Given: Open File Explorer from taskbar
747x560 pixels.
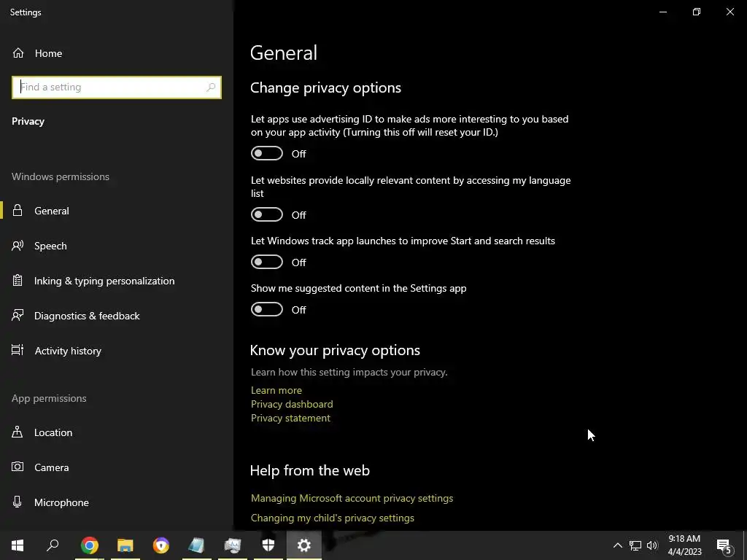Looking at the screenshot, I should coord(125,545).
